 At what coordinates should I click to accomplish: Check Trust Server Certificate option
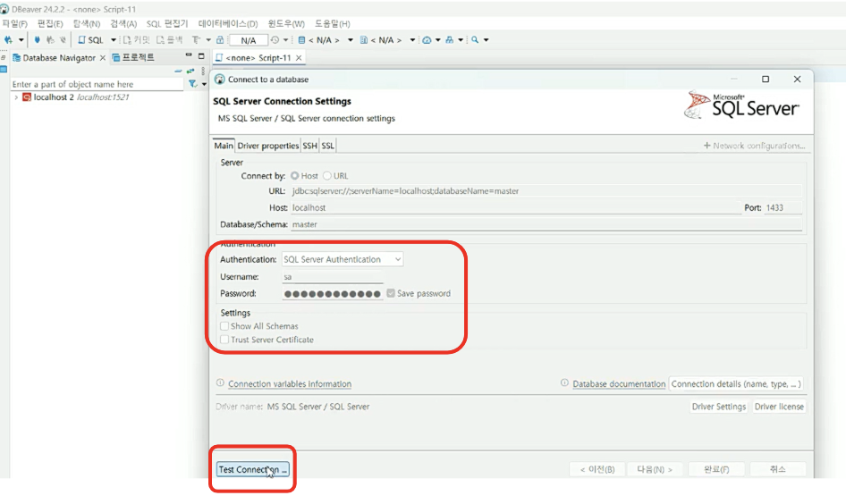224,340
